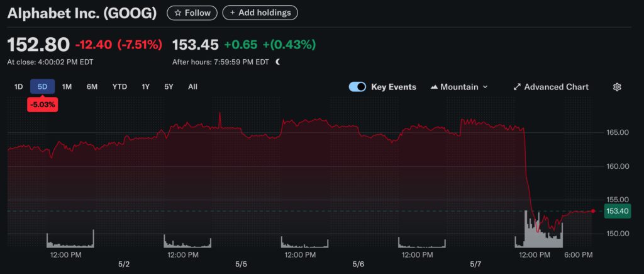This screenshot has height=274, width=644.
Task: Click the 5/5 date label
Action: [x=241, y=264]
